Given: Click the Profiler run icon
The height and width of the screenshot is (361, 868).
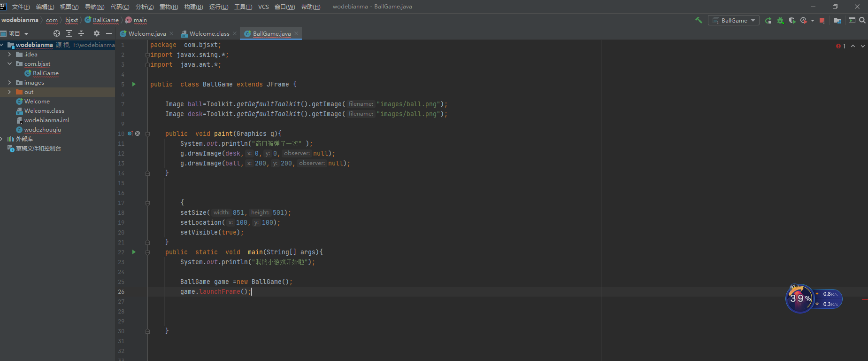Looking at the screenshot, I should tap(804, 20).
